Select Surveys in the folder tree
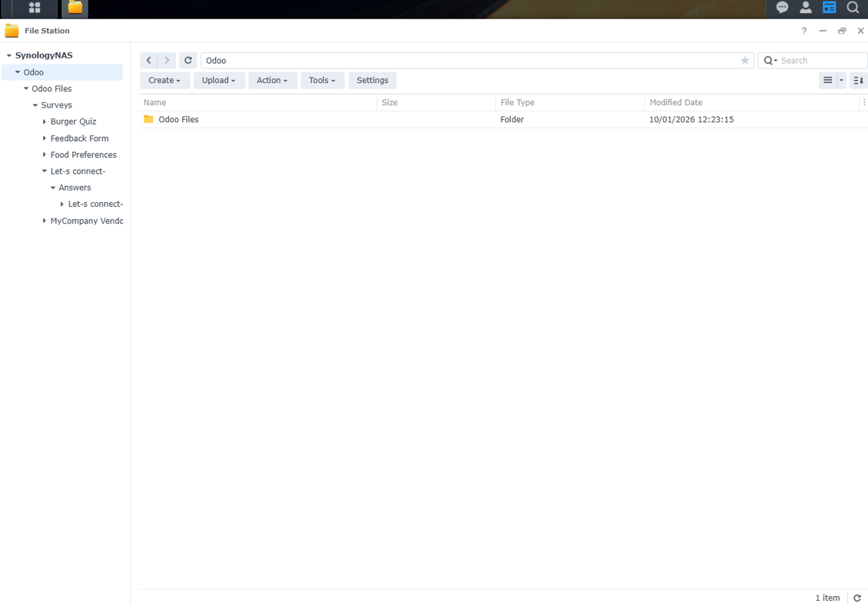868x604 pixels. (57, 105)
